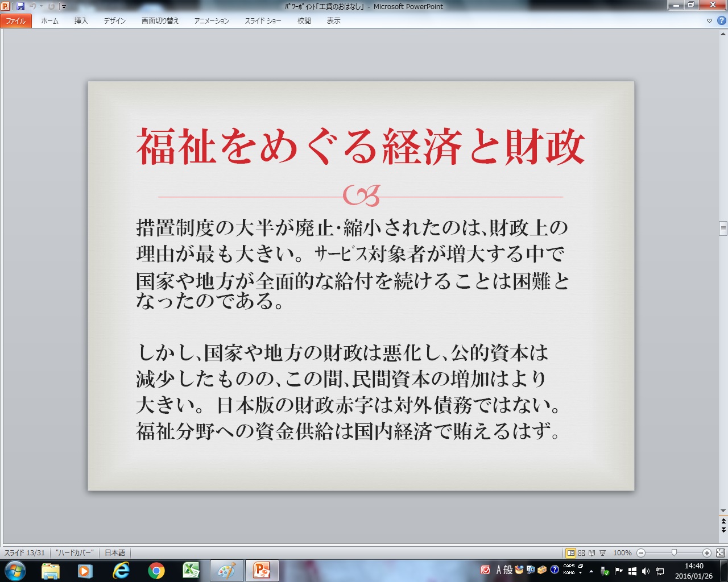Go to next slide double-arrow button
The image size is (728, 582).
click(x=723, y=529)
